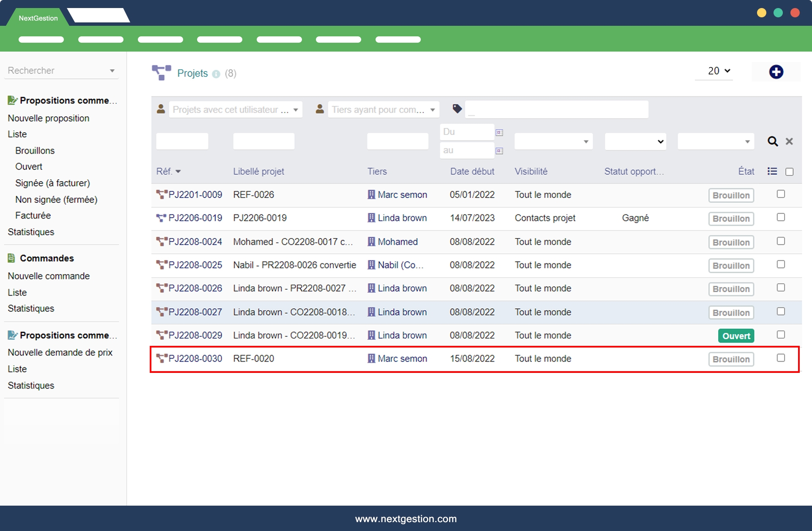812x531 pixels.
Task: Click the au date calendar icon
Action: pyautogui.click(x=499, y=151)
